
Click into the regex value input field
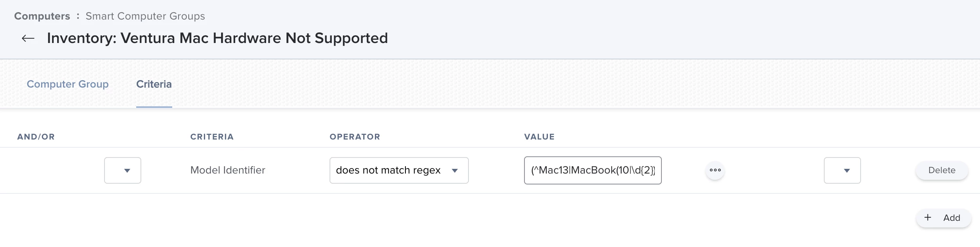point(593,170)
